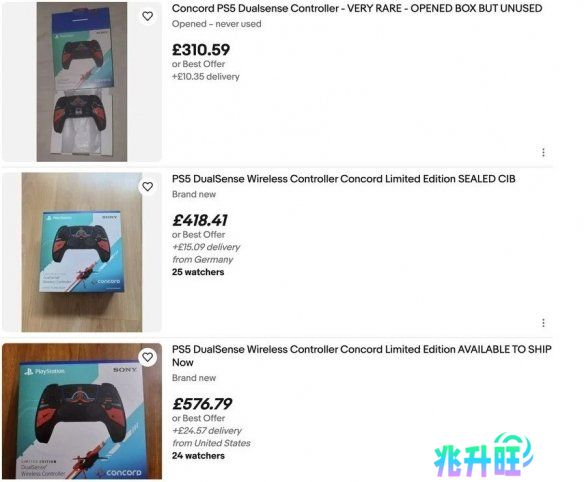The width and height of the screenshot is (584, 482).
Task: Click 'from United States' shipping text
Action: pyautogui.click(x=211, y=443)
